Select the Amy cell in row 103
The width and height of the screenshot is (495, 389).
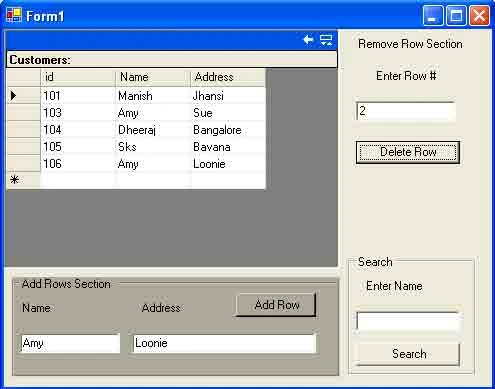tap(153, 113)
